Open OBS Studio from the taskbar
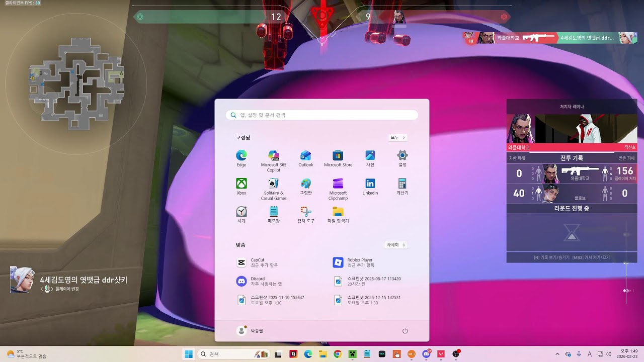This screenshot has width=644, height=362. 456,354
